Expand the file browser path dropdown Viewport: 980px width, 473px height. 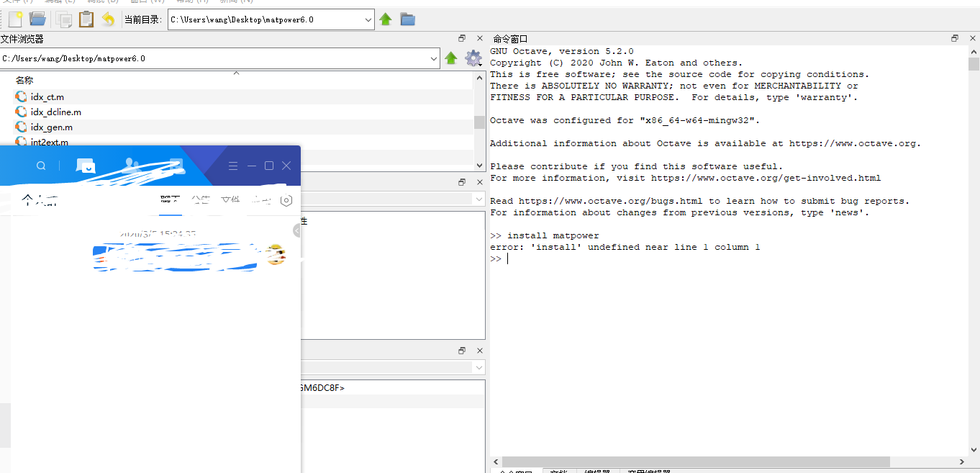pyautogui.click(x=434, y=58)
